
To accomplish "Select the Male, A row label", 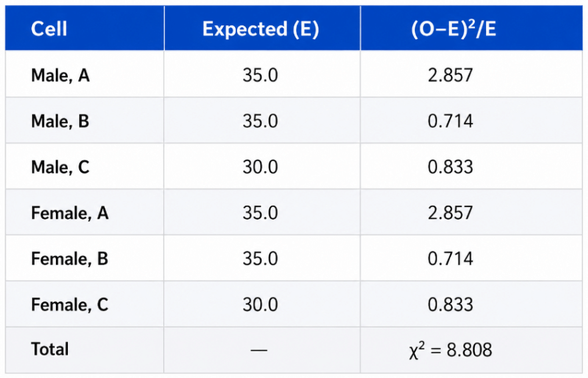I will [x=61, y=75].
